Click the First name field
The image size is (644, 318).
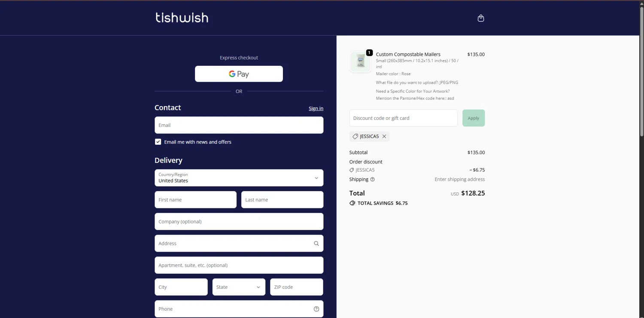point(195,200)
